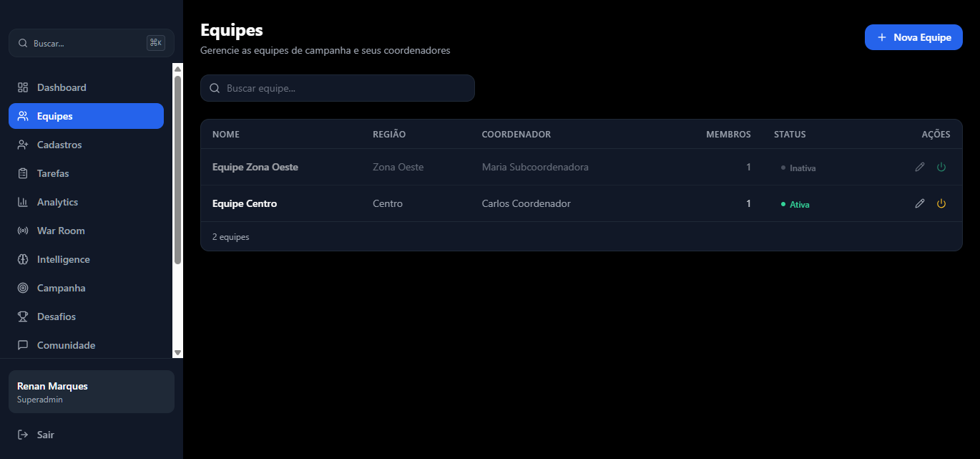The height and width of the screenshot is (459, 980).
Task: Focus the Buscar equipe search field
Action: [x=338, y=88]
